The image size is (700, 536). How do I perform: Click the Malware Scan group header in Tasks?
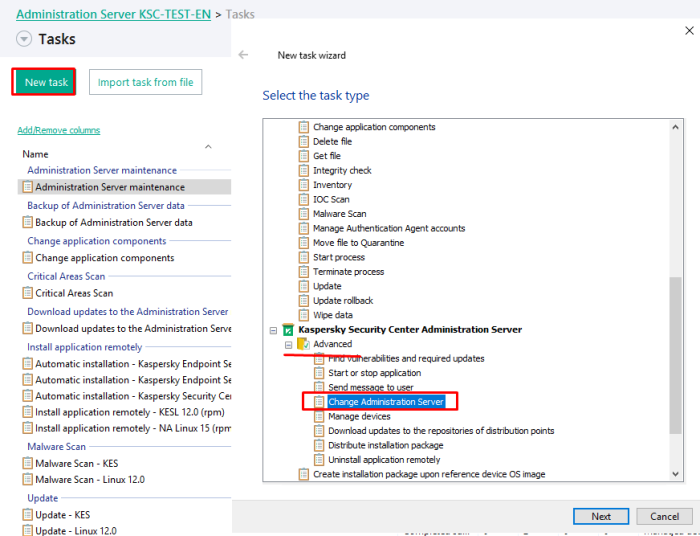[56, 447]
